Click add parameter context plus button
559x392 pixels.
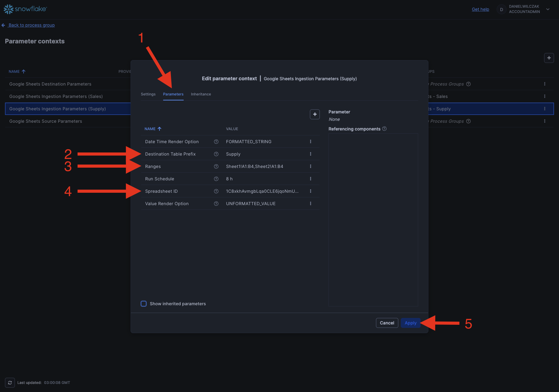point(549,58)
